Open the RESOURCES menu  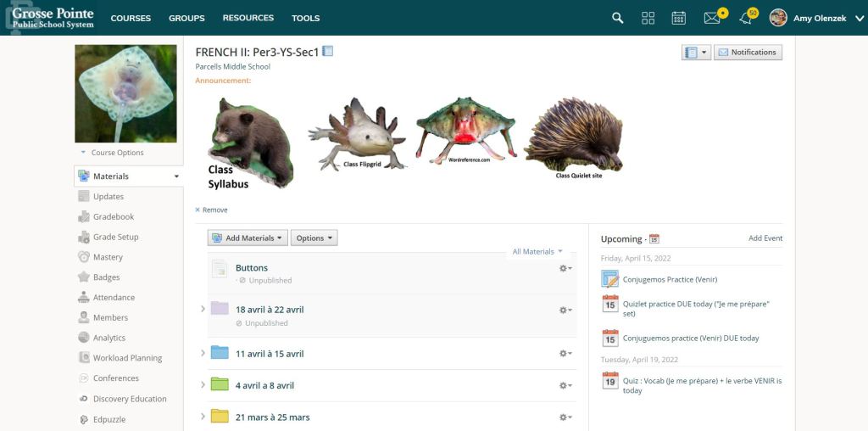tap(248, 18)
